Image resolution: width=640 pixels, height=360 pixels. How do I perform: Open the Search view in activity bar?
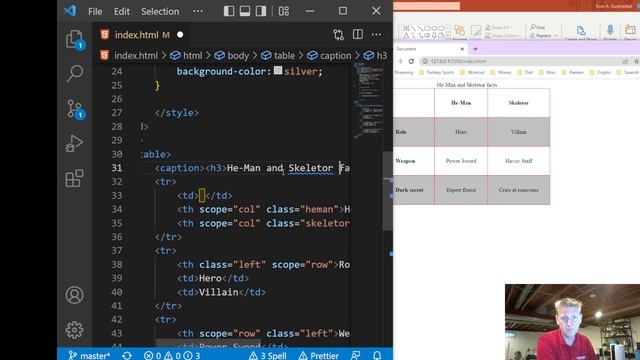(74, 74)
